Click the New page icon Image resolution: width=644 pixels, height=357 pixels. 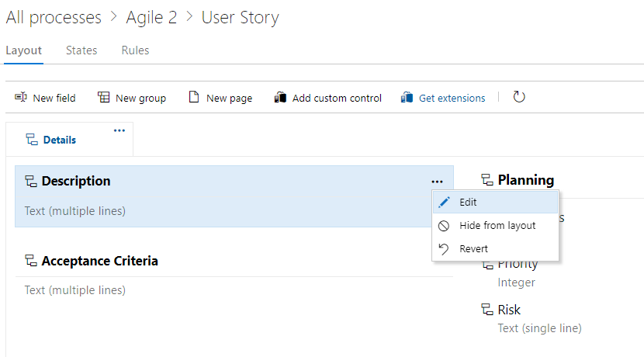(x=194, y=98)
